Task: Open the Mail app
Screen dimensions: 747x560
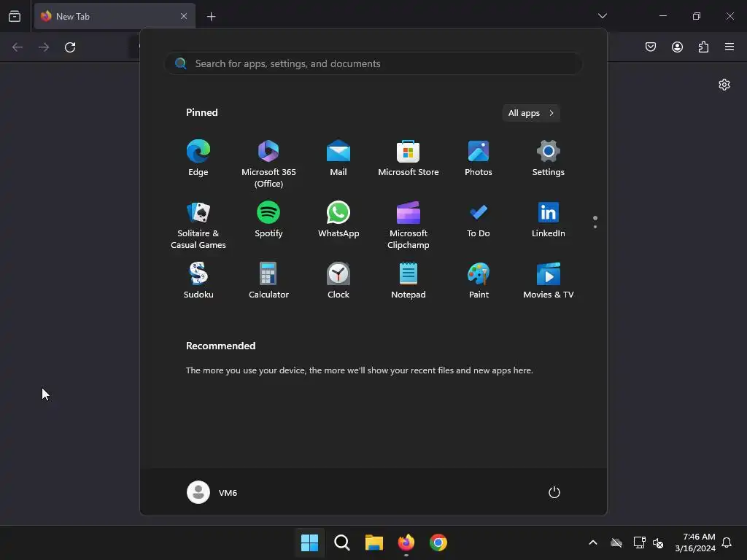Action: click(x=338, y=158)
